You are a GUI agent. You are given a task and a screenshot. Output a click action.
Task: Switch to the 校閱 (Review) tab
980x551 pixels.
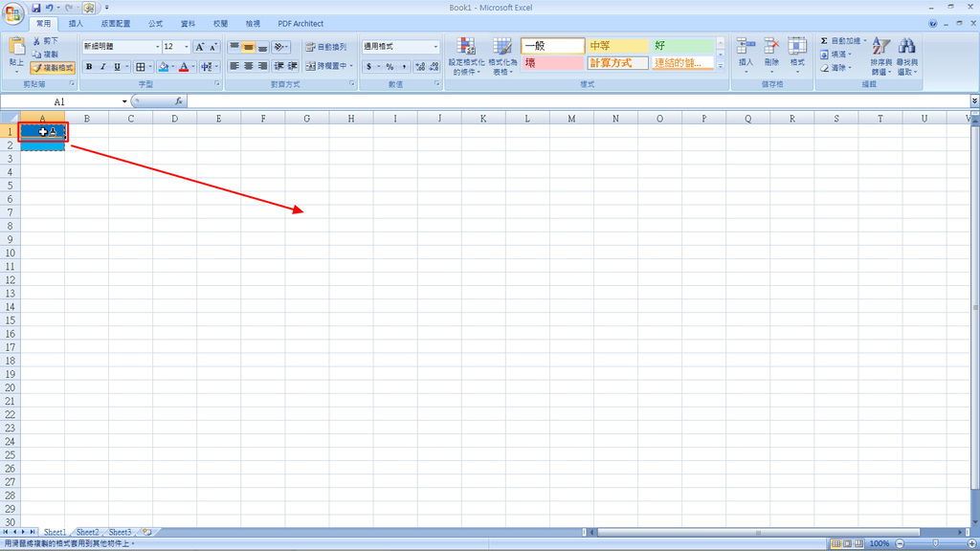point(221,24)
